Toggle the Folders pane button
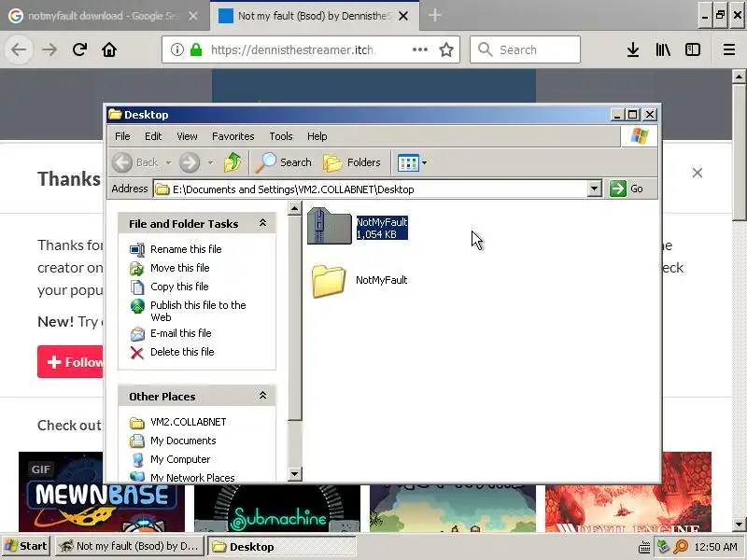Viewport: 747px width, 560px height. (x=352, y=162)
